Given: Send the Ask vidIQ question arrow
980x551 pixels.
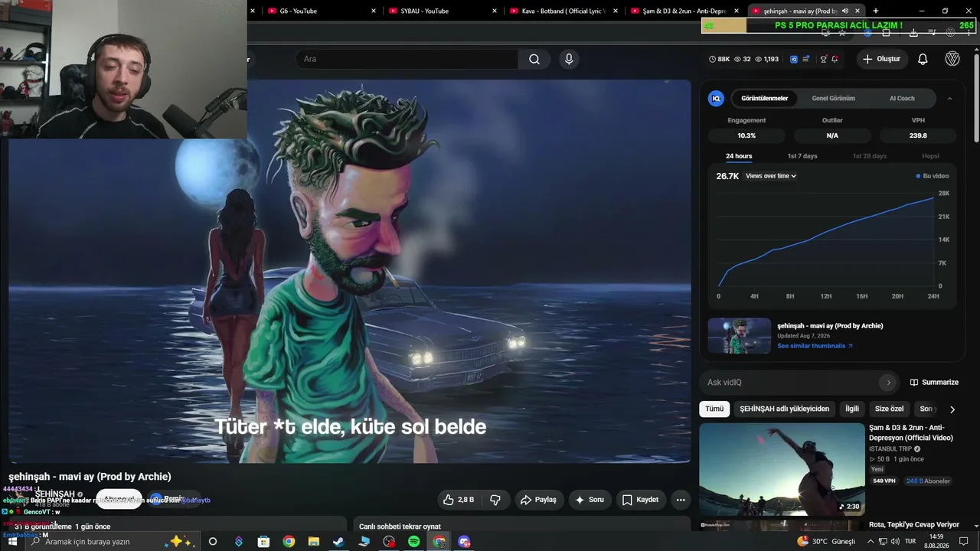Looking at the screenshot, I should 888,383.
